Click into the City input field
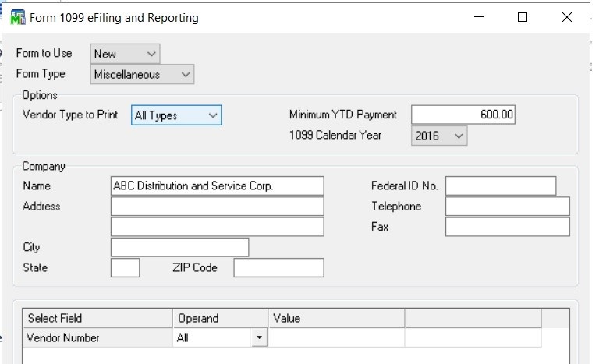Viewport: 599px width, 364px height. (x=179, y=248)
